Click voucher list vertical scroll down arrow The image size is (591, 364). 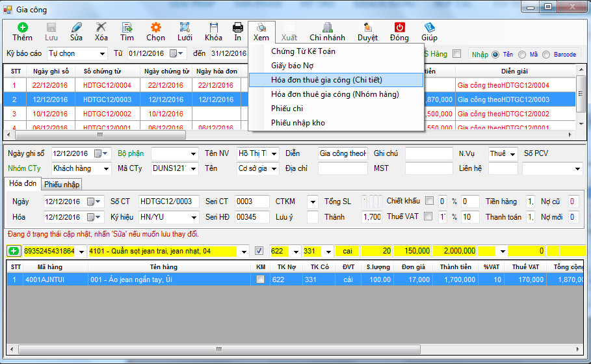tap(581, 123)
